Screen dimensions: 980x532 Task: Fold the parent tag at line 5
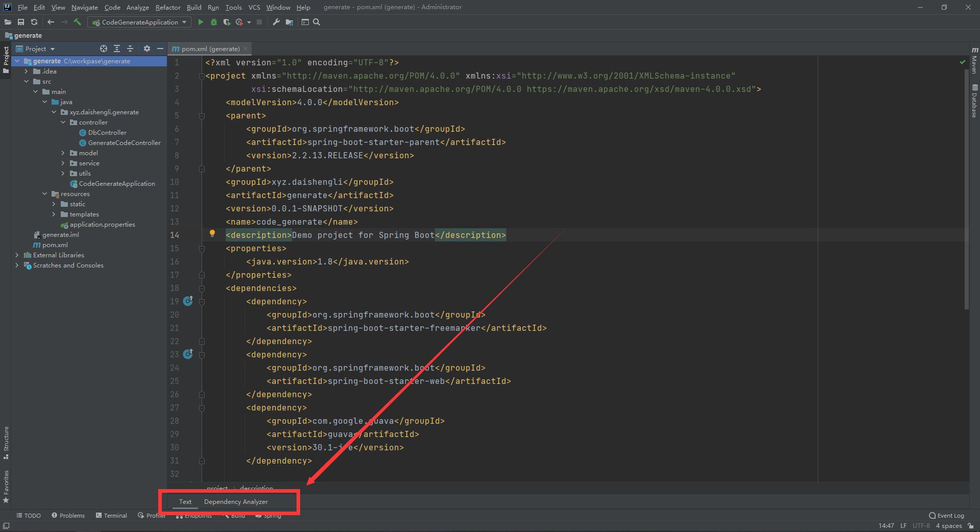(202, 116)
